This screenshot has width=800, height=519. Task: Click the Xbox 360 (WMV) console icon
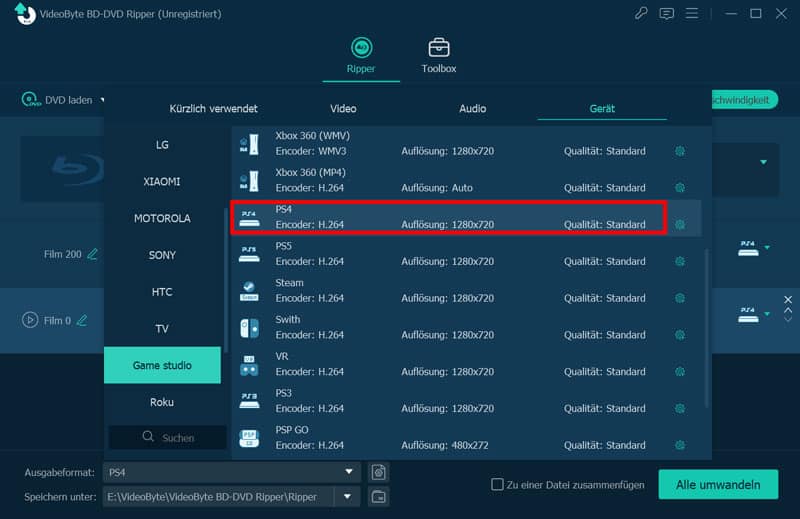click(249, 144)
